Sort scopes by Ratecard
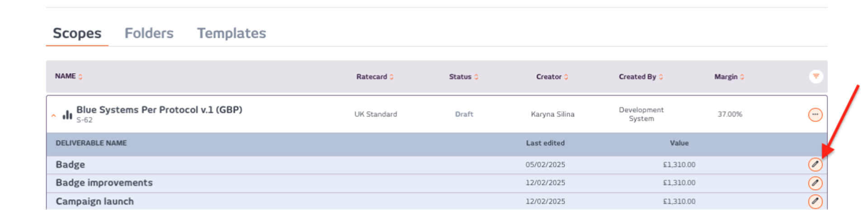Screen dimensions: 868x210 click(375, 76)
